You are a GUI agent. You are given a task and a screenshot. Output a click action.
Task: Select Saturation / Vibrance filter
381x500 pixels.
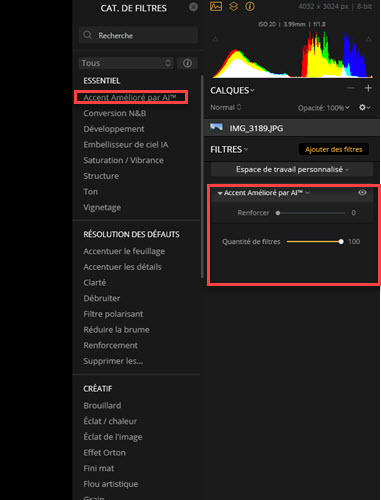123,160
